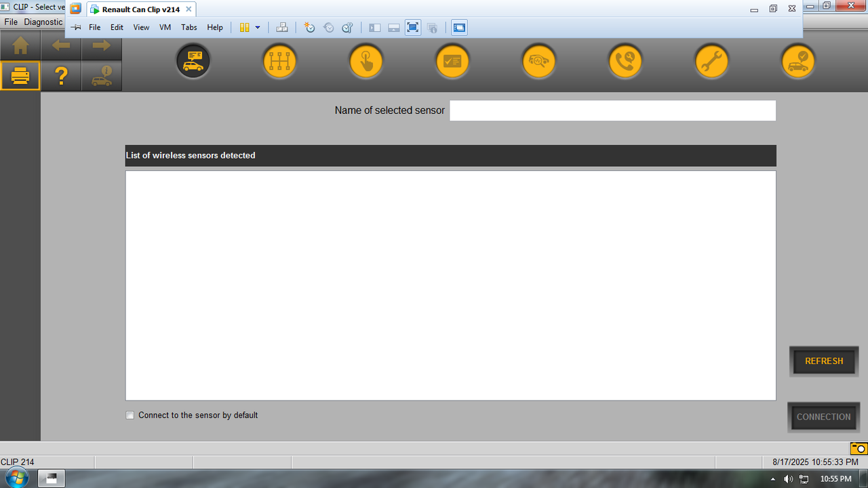Image resolution: width=868 pixels, height=488 pixels.
Task: Select the gearbox pattern step icon
Action: click(x=279, y=61)
